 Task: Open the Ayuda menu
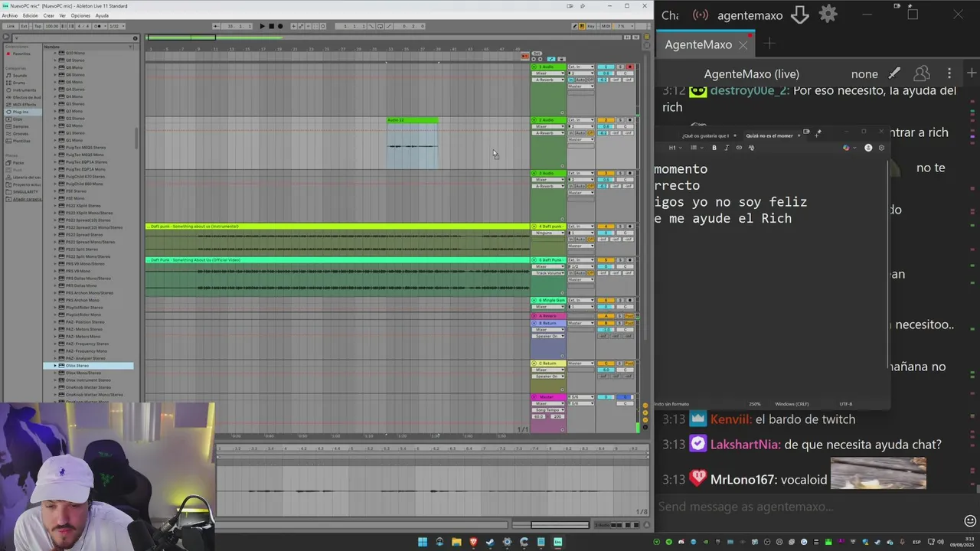coord(102,15)
